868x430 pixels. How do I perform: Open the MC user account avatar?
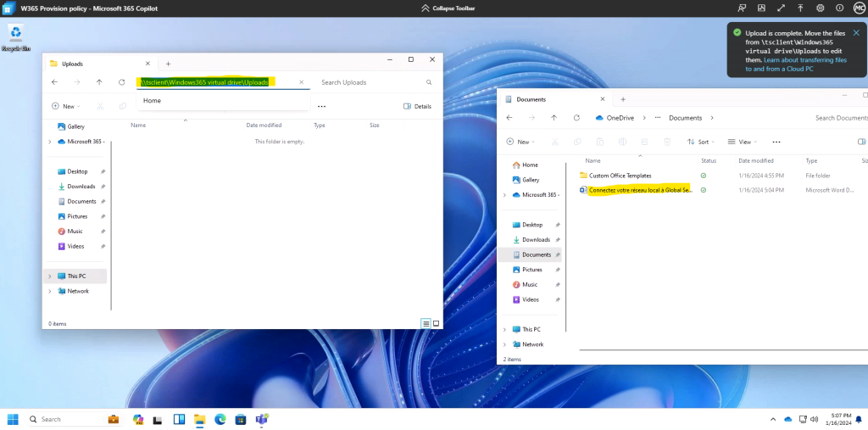tap(859, 8)
